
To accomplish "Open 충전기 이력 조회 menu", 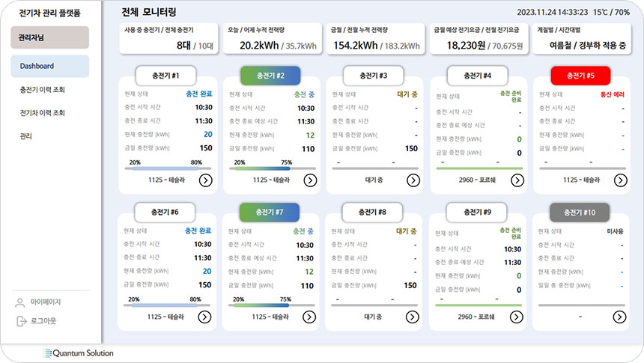I will point(43,90).
